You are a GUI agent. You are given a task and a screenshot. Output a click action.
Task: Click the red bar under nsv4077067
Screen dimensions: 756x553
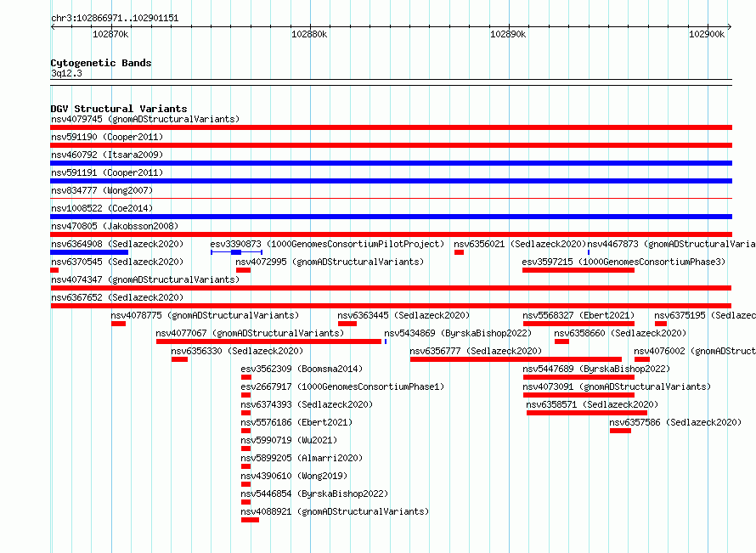pyautogui.click(x=268, y=341)
